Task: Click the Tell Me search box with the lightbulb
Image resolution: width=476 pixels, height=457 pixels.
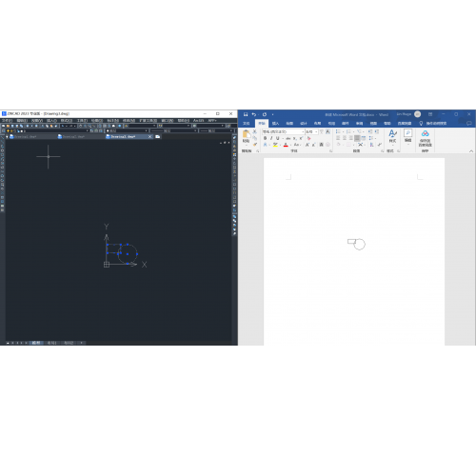Action: click(433, 123)
